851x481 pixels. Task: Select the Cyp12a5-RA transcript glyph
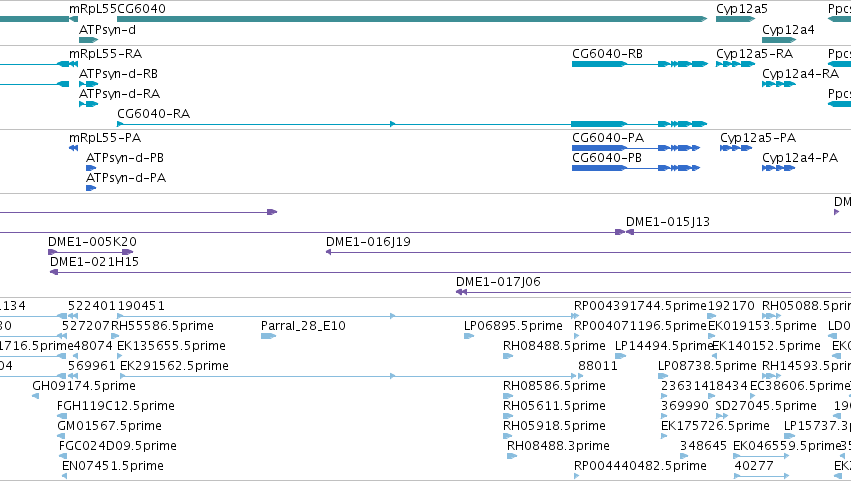point(735,64)
